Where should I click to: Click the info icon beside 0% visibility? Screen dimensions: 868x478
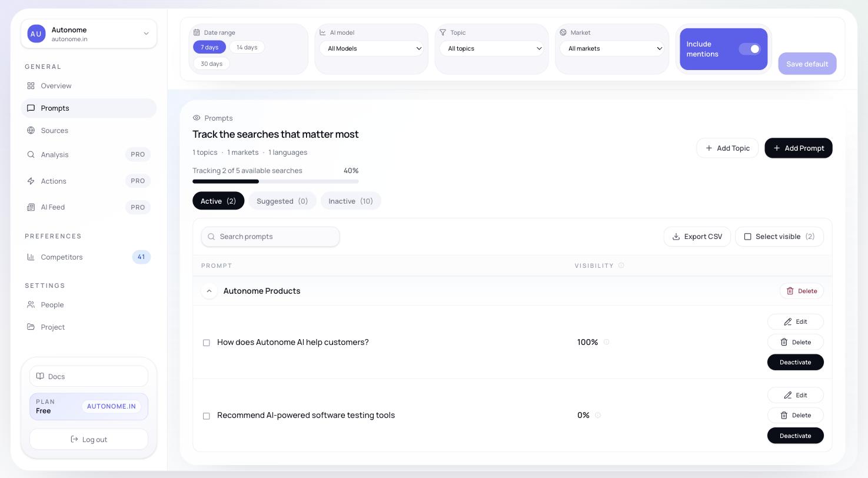pyautogui.click(x=597, y=415)
